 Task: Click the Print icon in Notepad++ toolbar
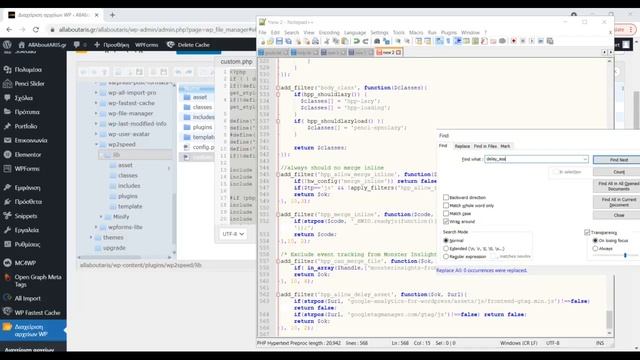tap(315, 41)
